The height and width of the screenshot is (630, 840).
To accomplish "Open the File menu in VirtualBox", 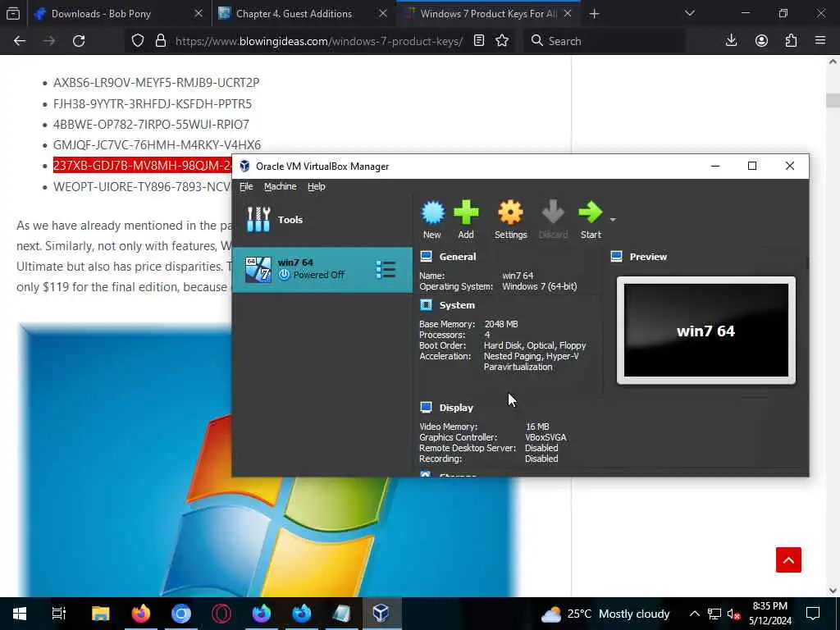I will tap(246, 186).
